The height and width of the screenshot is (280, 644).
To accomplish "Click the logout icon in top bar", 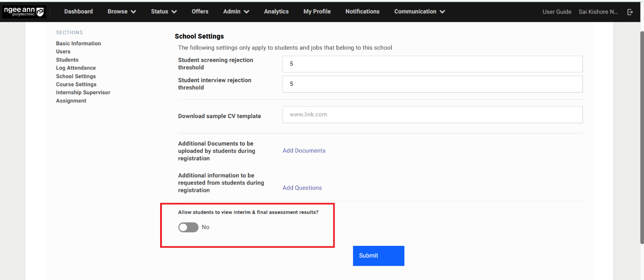I will pos(630,12).
